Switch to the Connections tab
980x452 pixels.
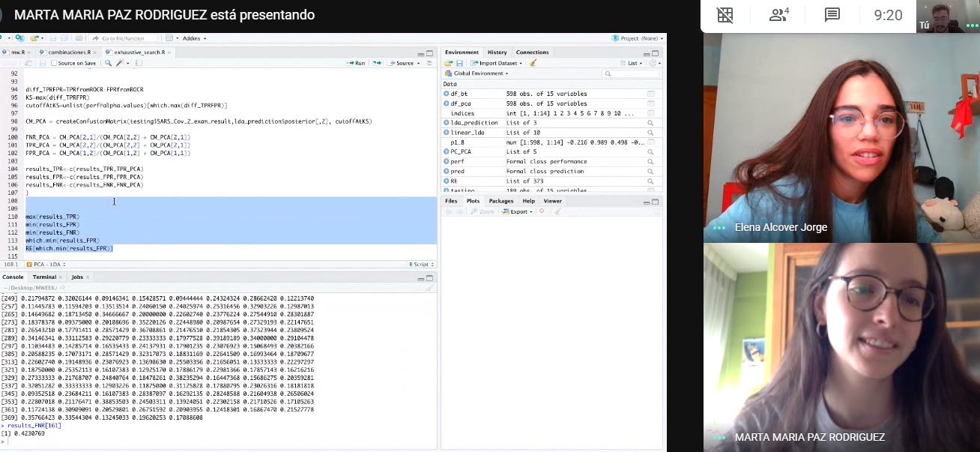[533, 52]
